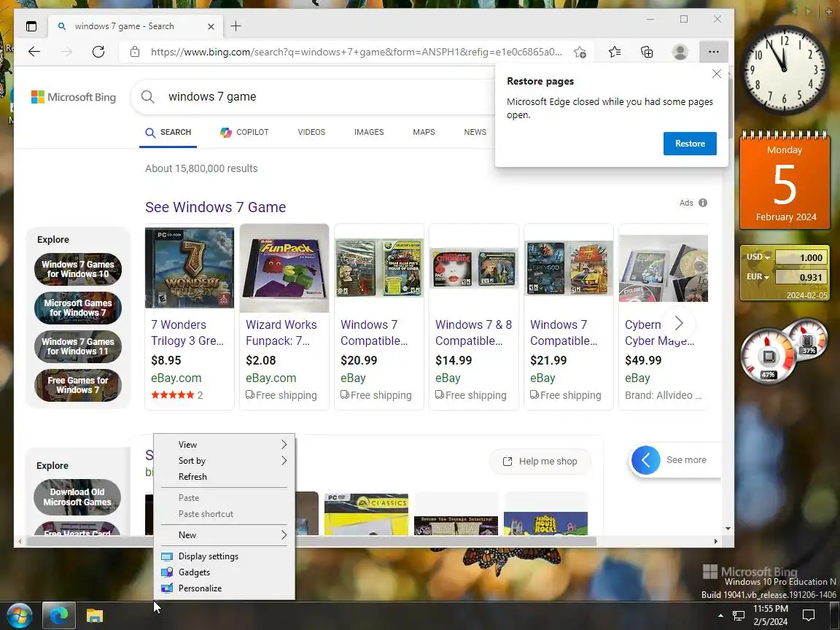The height and width of the screenshot is (630, 840).
Task: Open Windows 7 & 8 Compatible listing
Action: coord(473,316)
